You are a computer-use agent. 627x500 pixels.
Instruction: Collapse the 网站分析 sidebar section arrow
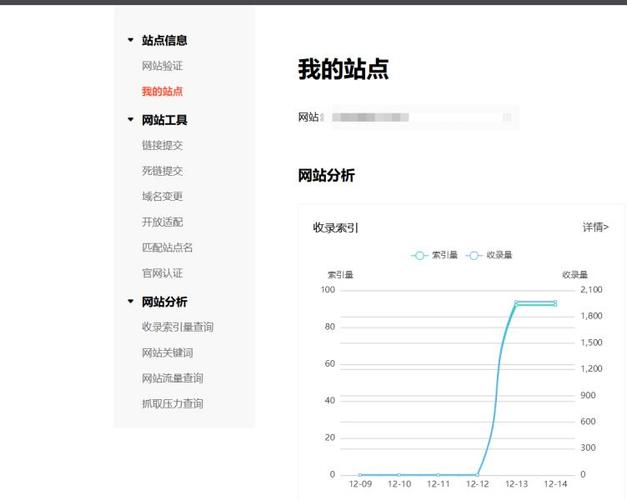(130, 301)
